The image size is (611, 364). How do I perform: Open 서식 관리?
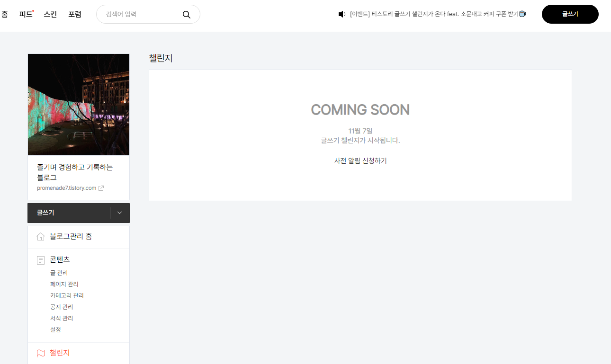coord(62,319)
